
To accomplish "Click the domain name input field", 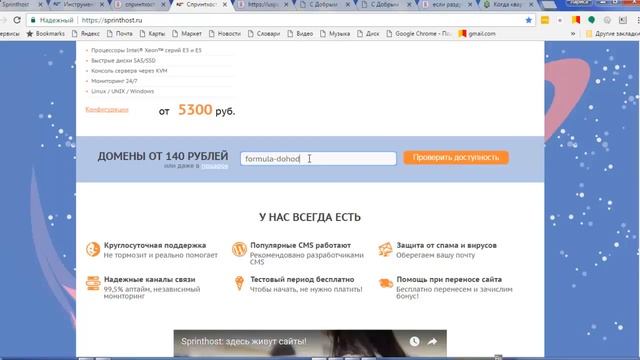I will coord(318,158).
